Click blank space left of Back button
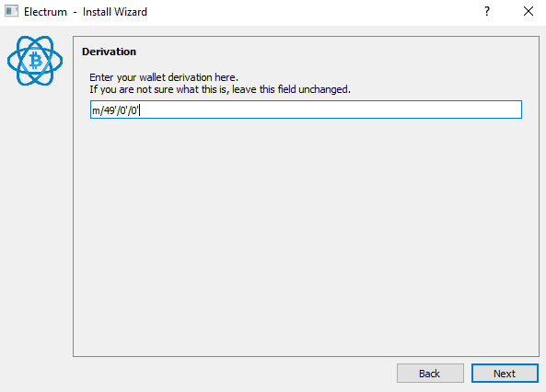 click(233, 374)
